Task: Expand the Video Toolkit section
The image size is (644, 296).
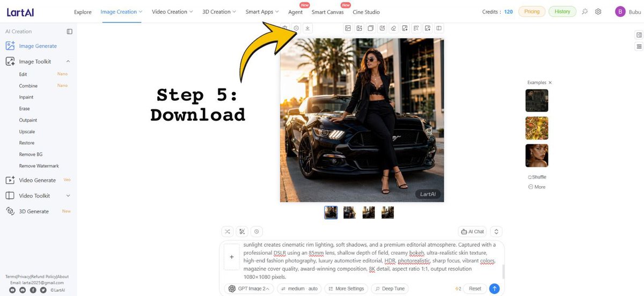Action: coord(68,196)
